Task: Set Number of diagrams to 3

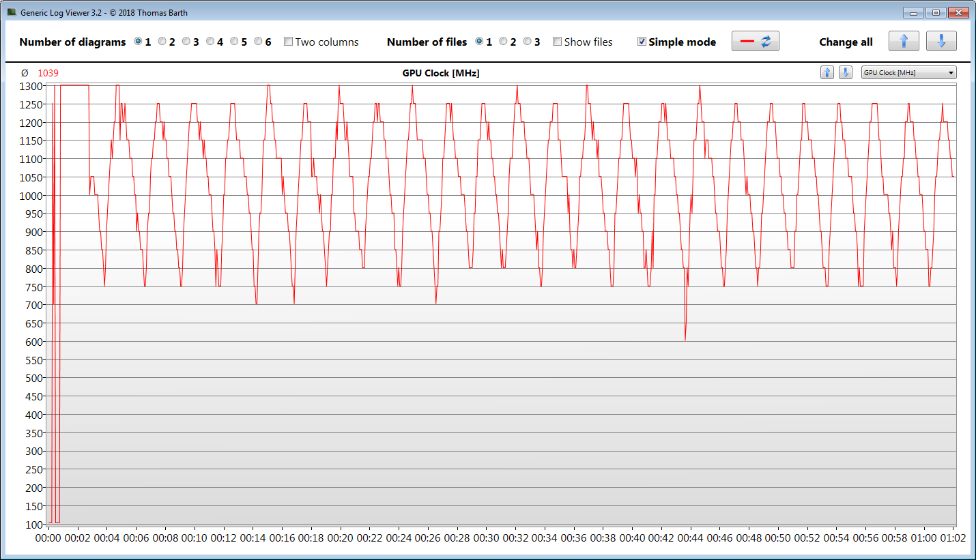Action: [x=186, y=42]
